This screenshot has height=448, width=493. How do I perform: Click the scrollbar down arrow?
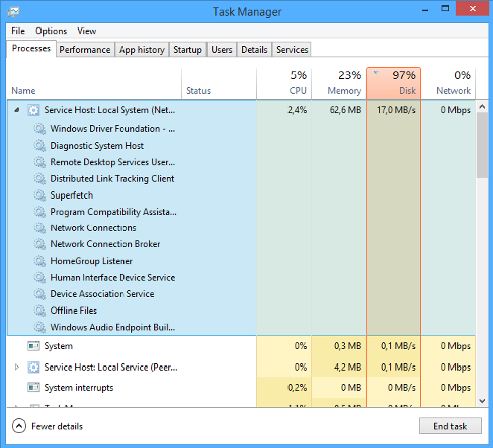tap(482, 401)
